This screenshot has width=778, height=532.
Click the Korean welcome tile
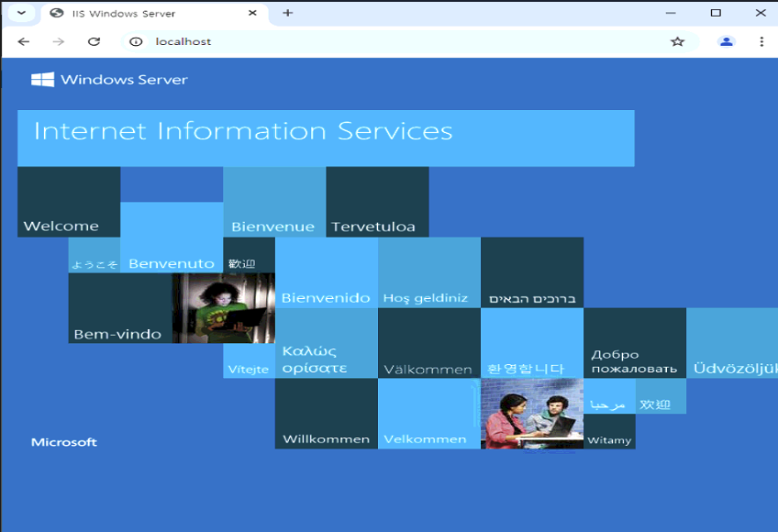point(532,343)
